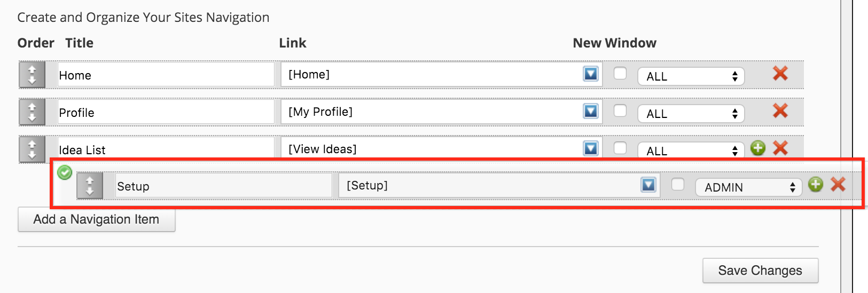Delete the Home navigation item

780,74
